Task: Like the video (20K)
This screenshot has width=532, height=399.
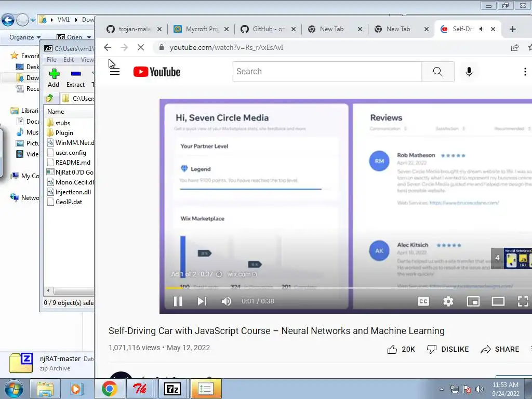Action: click(401, 349)
